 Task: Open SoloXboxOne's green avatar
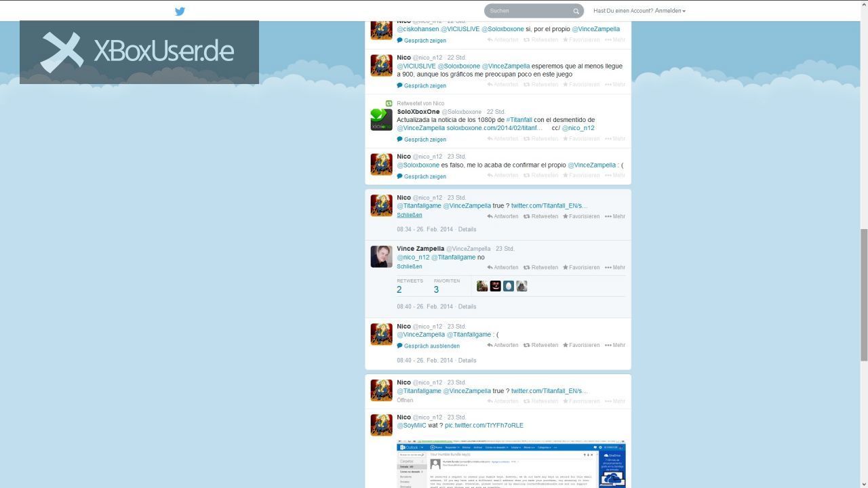[x=381, y=119]
